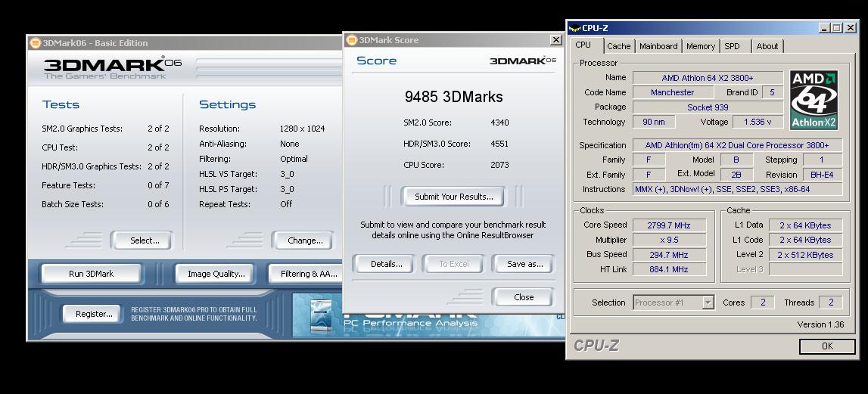Screen dimensions: 868x394
Task: Click the CPU Score value 2073
Action: (499, 164)
